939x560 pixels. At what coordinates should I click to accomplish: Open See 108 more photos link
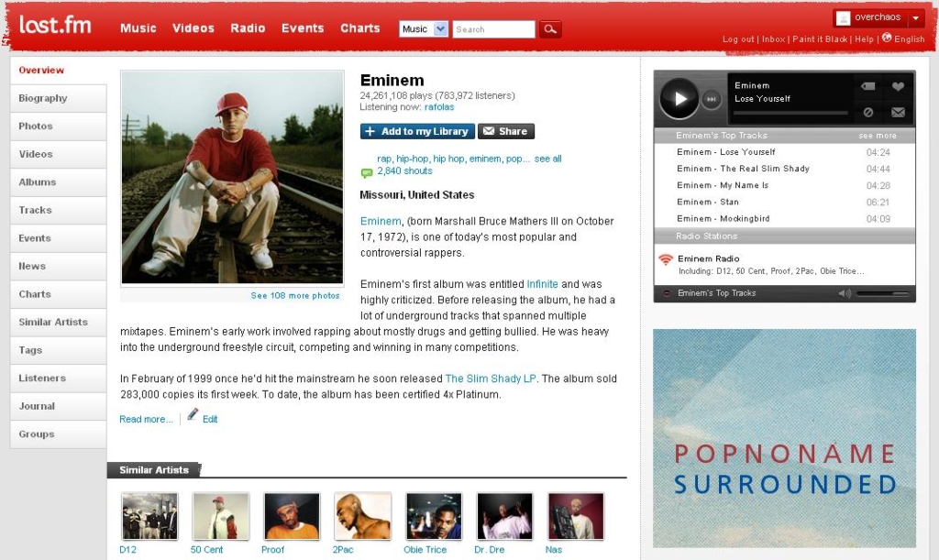[x=295, y=295]
